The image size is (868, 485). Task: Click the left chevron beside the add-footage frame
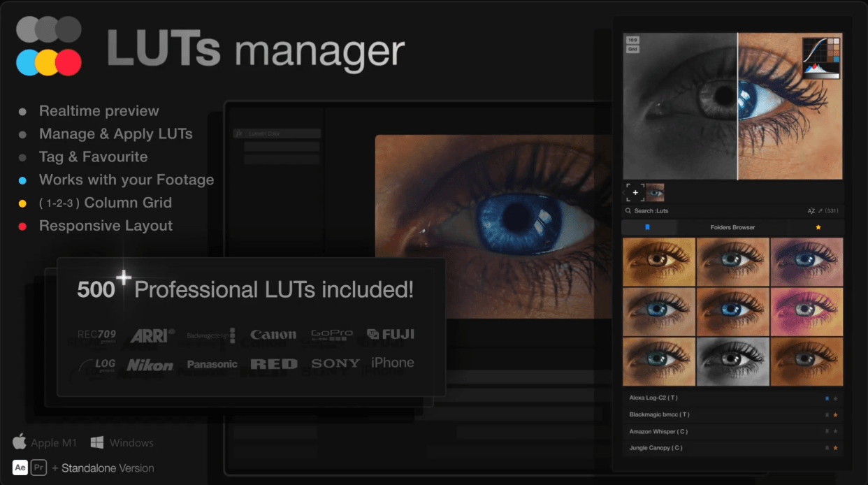(623, 192)
